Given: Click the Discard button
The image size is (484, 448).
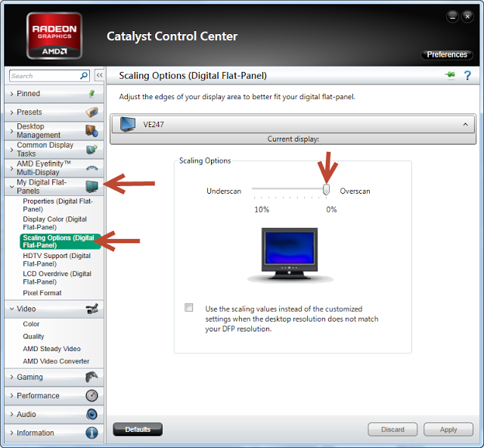Looking at the screenshot, I should pos(392,430).
